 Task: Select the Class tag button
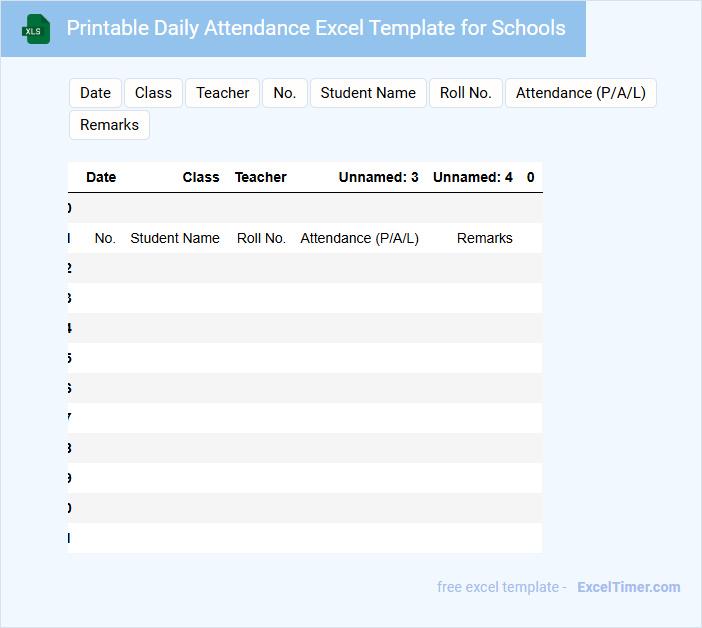click(153, 93)
